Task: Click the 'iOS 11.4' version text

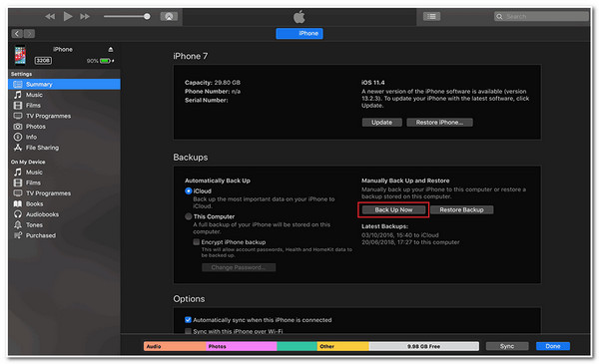Action: [x=372, y=83]
